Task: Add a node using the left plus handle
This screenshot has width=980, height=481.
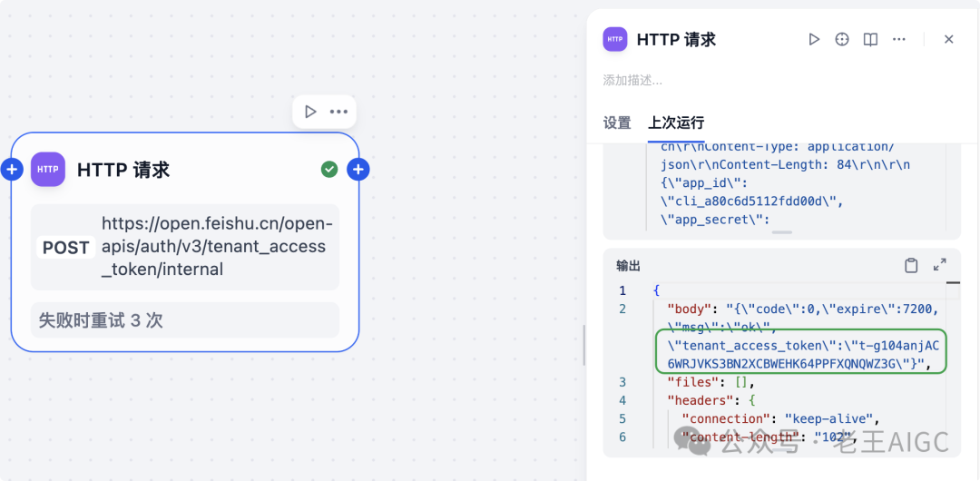Action: pos(12,169)
